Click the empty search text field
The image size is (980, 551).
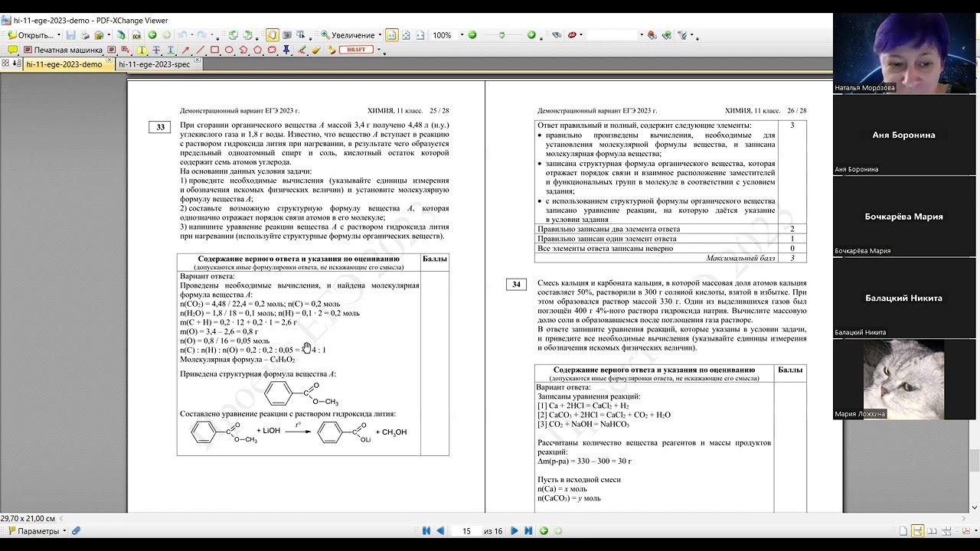click(612, 35)
